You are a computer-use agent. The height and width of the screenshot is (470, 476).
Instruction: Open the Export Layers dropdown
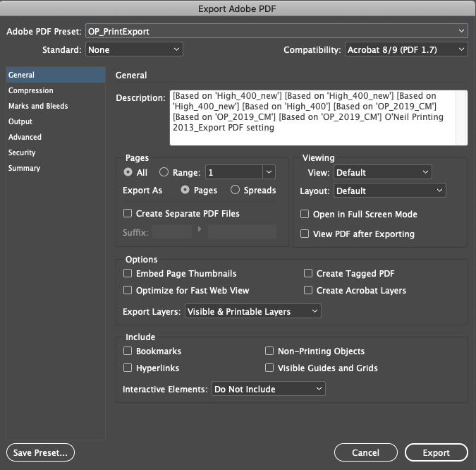253,311
